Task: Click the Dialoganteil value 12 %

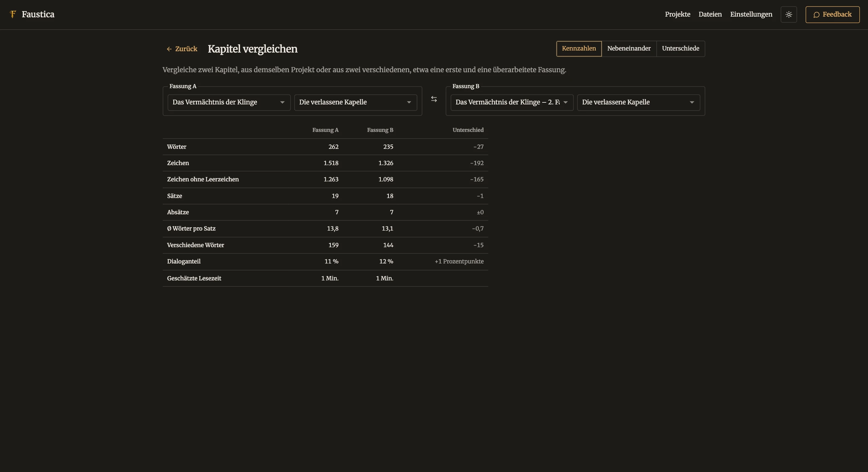Action: point(386,261)
